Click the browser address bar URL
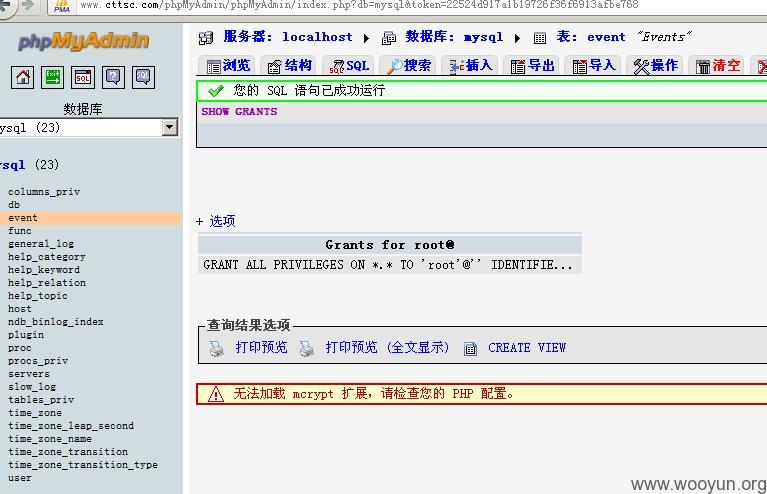The width and height of the screenshot is (767, 494). pyautogui.click(x=360, y=5)
